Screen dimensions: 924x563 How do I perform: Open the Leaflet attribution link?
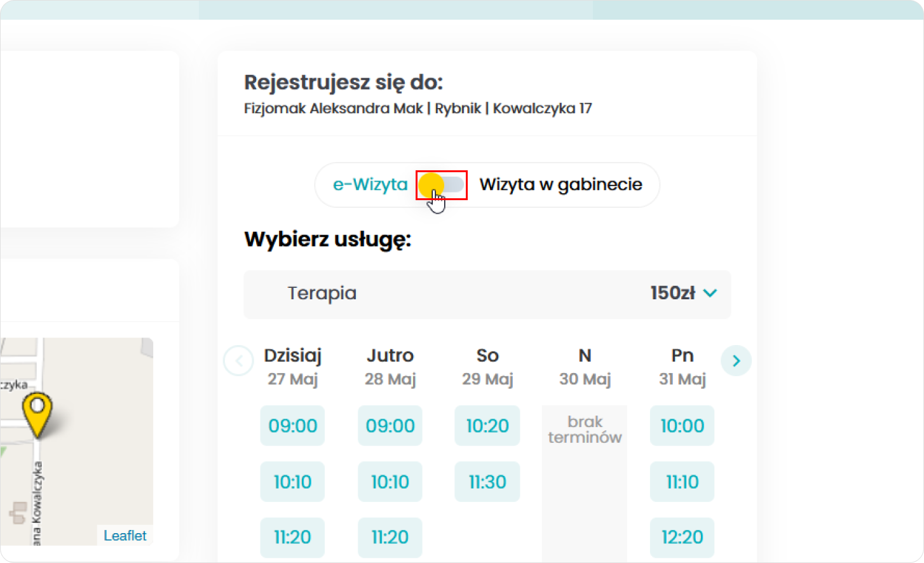tap(125, 536)
